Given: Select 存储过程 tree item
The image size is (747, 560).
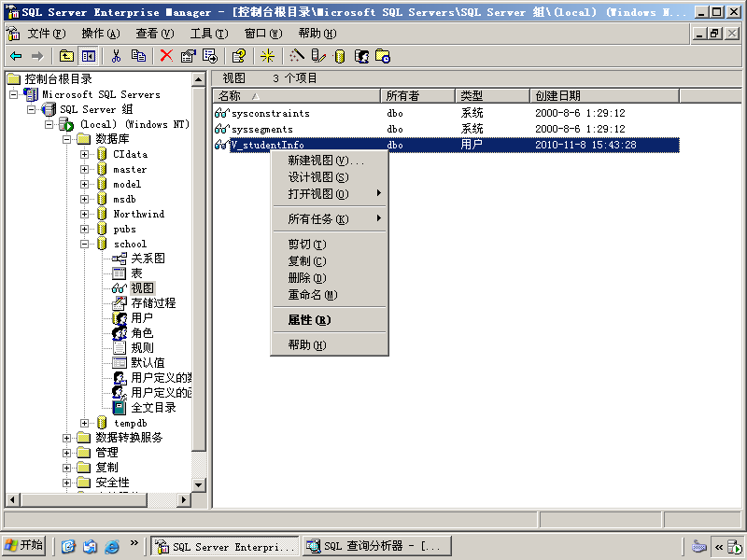Looking at the screenshot, I should click(153, 302).
